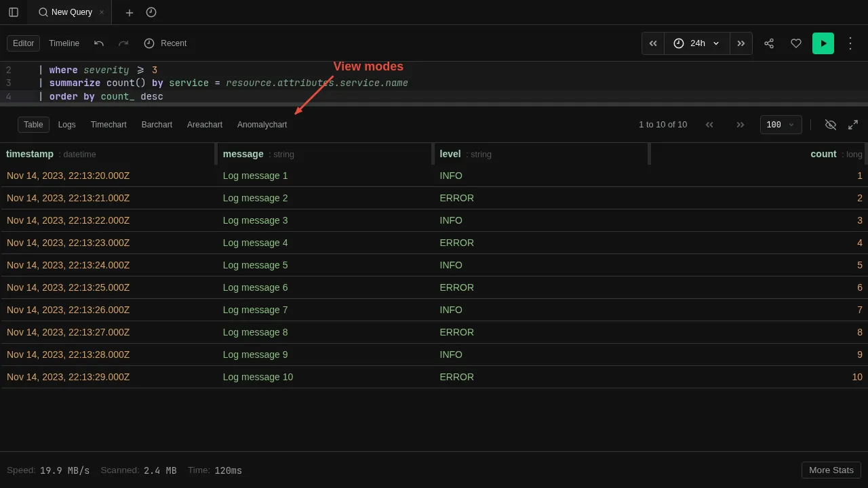Click the More Stats button
Viewport: 868px width, 488px height.
click(831, 470)
